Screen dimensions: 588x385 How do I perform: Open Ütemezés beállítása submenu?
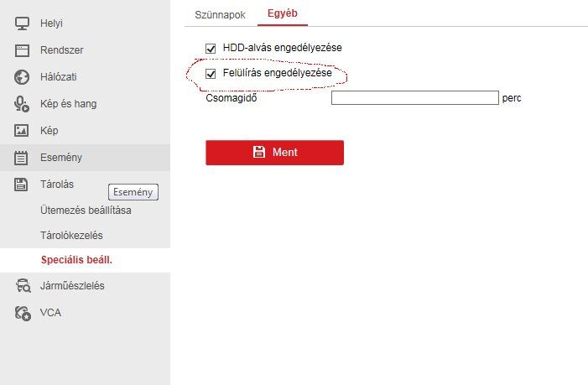[86, 211]
